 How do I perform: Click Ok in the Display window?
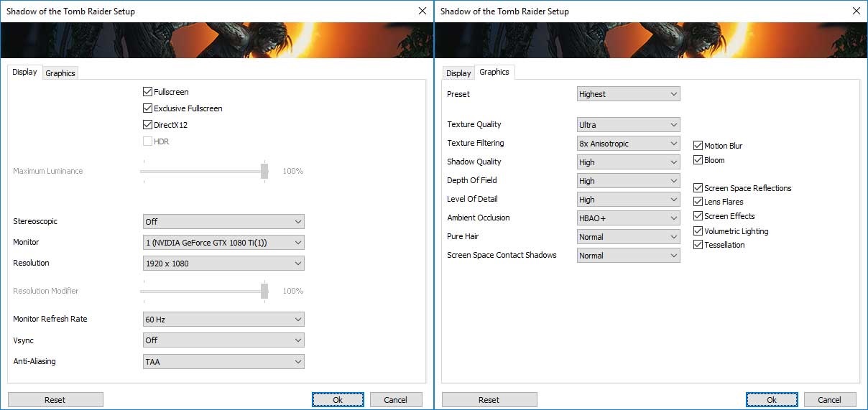[x=338, y=400]
